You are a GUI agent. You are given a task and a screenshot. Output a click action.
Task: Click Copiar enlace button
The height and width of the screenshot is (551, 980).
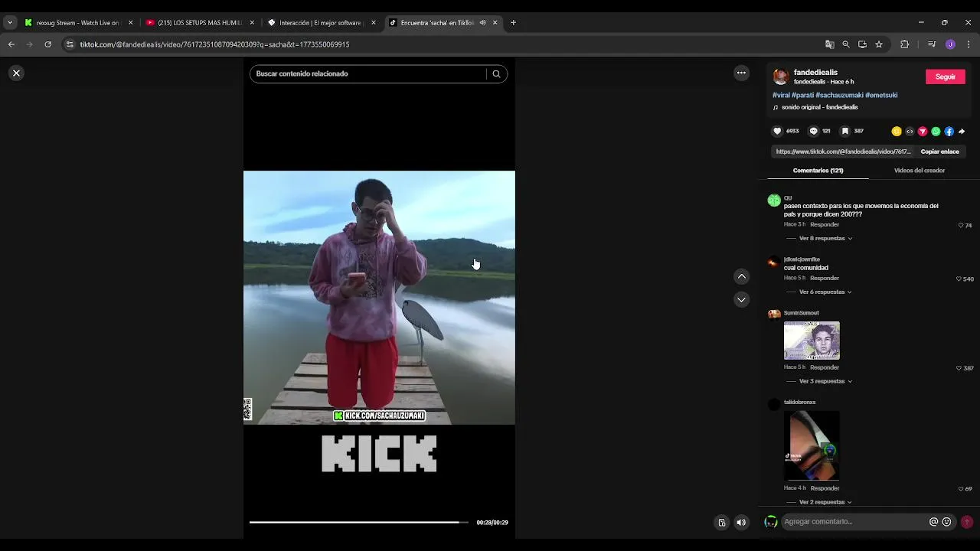tap(939, 152)
